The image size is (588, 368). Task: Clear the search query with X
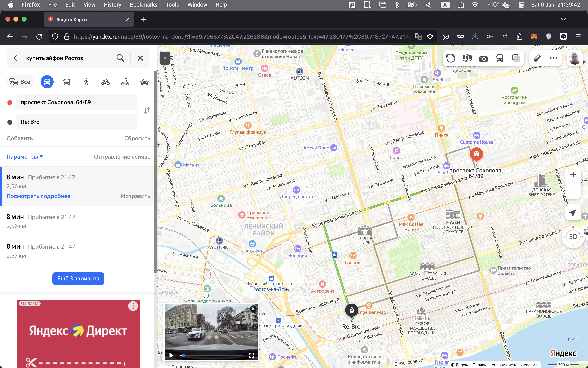[140, 58]
